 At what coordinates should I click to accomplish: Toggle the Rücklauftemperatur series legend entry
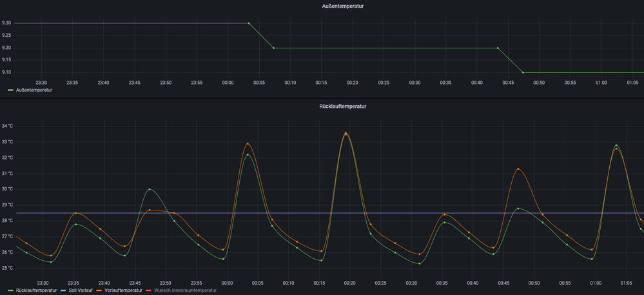tap(36, 290)
